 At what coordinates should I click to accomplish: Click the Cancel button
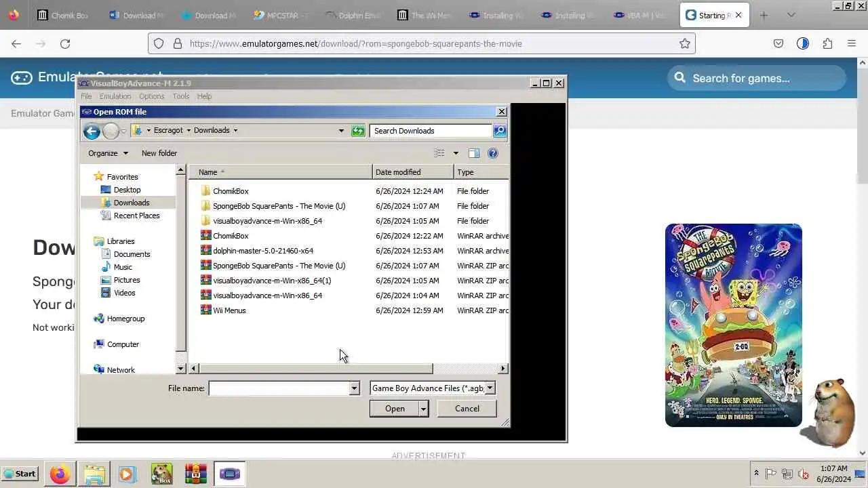[467, 409]
